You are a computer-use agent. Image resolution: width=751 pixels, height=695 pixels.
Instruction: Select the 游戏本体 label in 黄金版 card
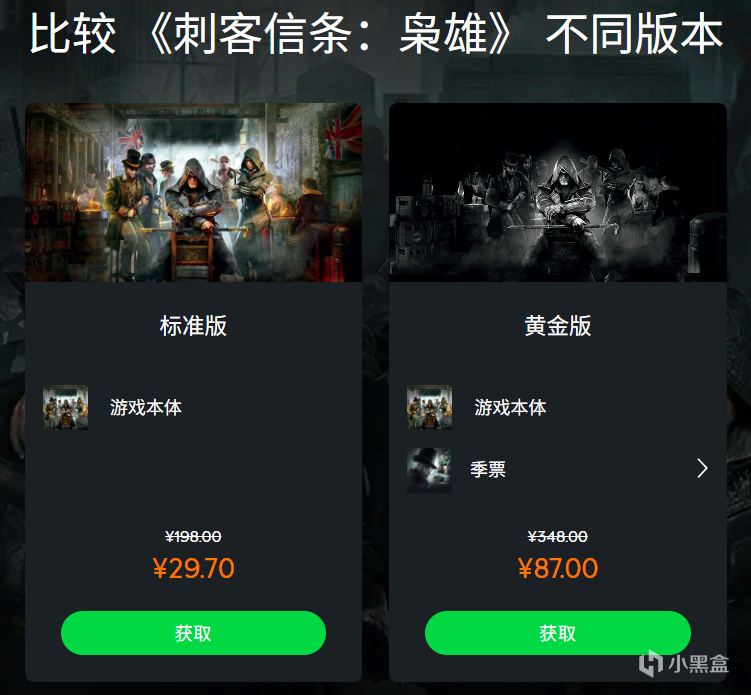(510, 408)
